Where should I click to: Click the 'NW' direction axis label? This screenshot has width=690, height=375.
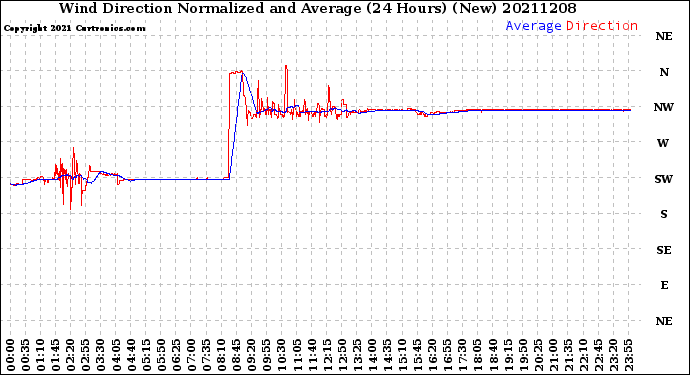click(x=664, y=107)
